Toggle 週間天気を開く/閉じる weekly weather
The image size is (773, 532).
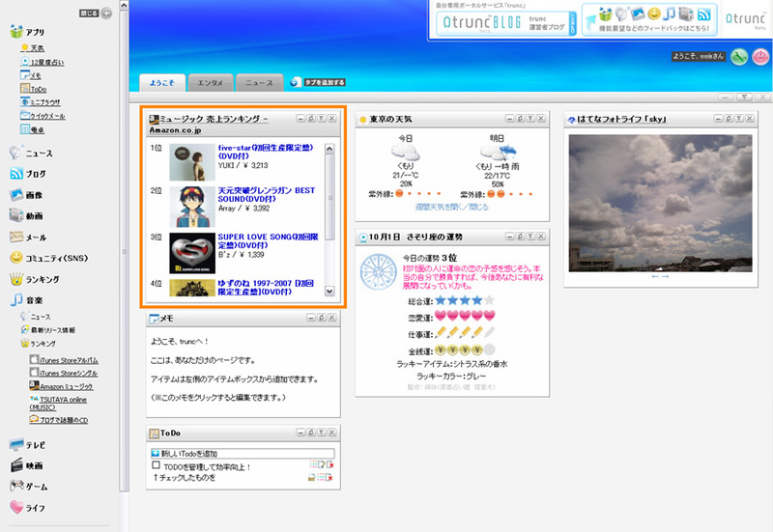click(451, 208)
